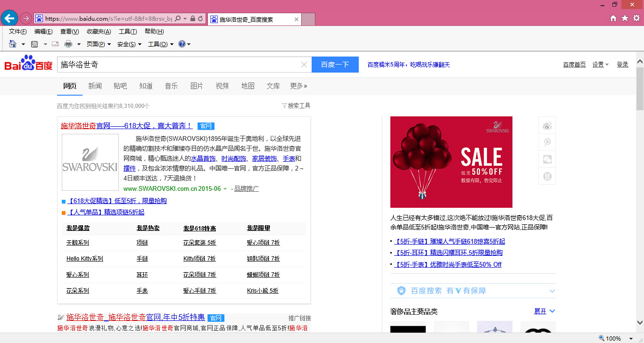The height and width of the screenshot is (343, 644).
Task: Open Kris小熊 5折 link
Action: point(263,291)
